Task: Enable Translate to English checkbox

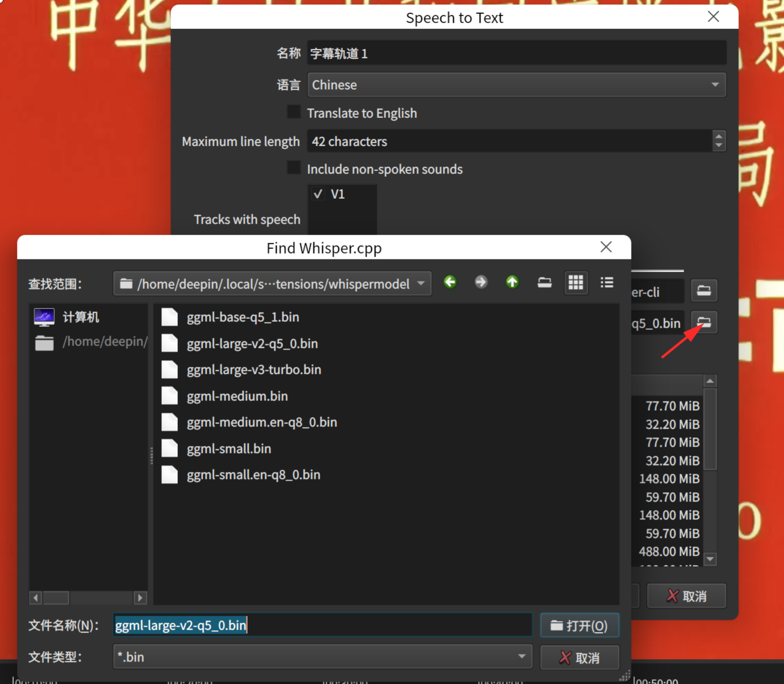Action: [x=294, y=112]
